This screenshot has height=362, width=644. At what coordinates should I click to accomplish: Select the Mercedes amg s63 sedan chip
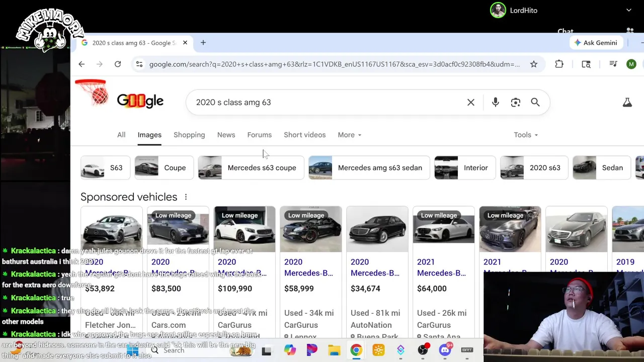click(x=369, y=168)
